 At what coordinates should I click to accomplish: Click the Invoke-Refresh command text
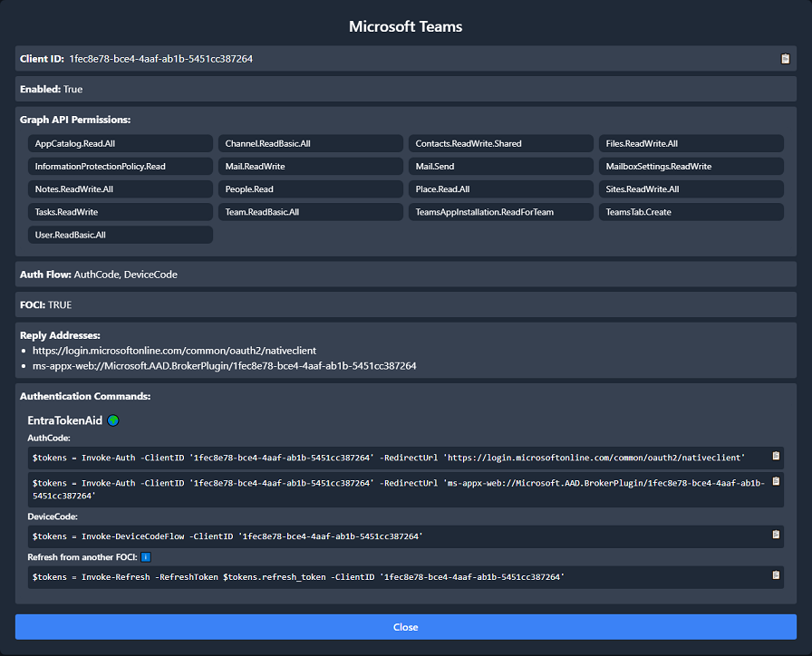[x=298, y=577]
